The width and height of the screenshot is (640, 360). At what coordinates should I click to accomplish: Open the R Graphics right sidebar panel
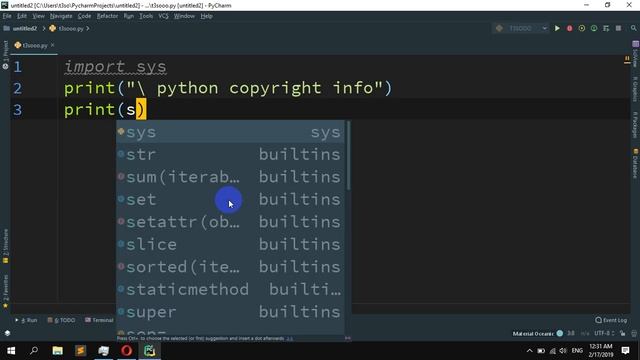(x=635, y=89)
